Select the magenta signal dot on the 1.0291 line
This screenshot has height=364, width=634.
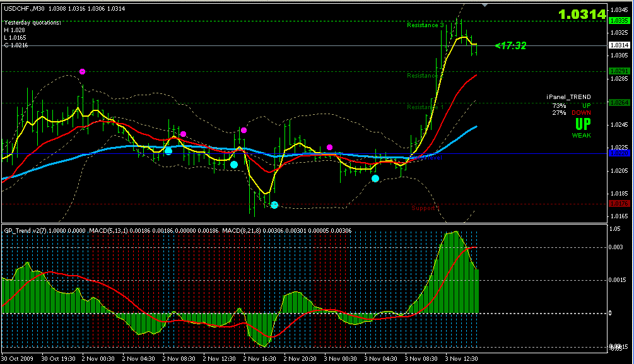83,71
